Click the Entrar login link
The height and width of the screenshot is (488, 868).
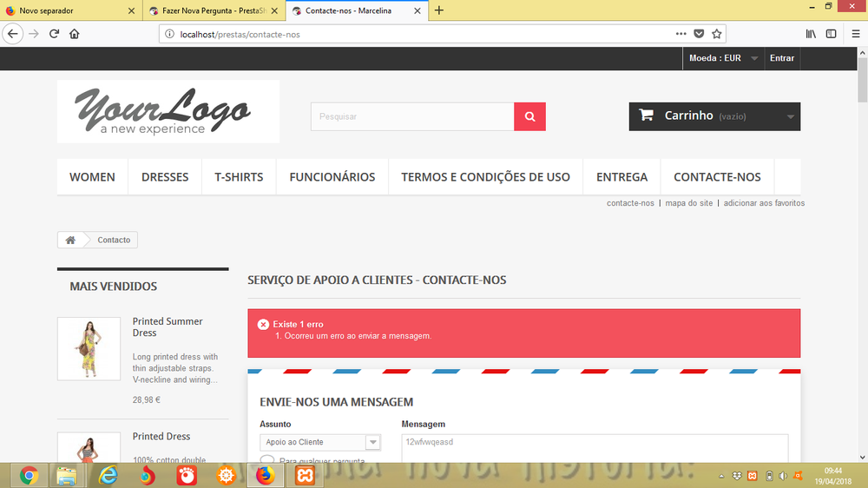(x=782, y=58)
